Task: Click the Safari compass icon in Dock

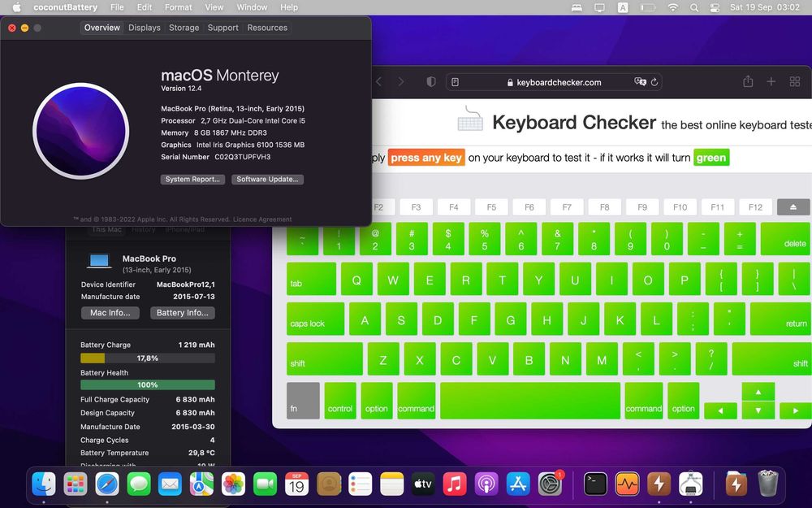Action: [107, 484]
